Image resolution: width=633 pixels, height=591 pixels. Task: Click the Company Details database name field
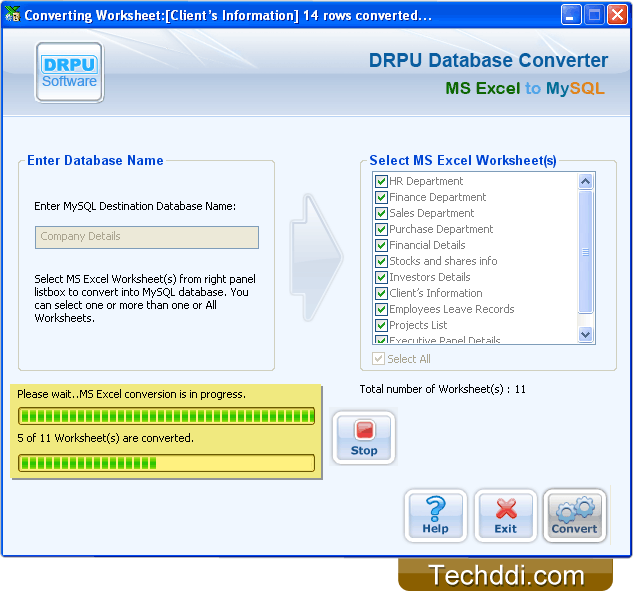click(x=147, y=237)
